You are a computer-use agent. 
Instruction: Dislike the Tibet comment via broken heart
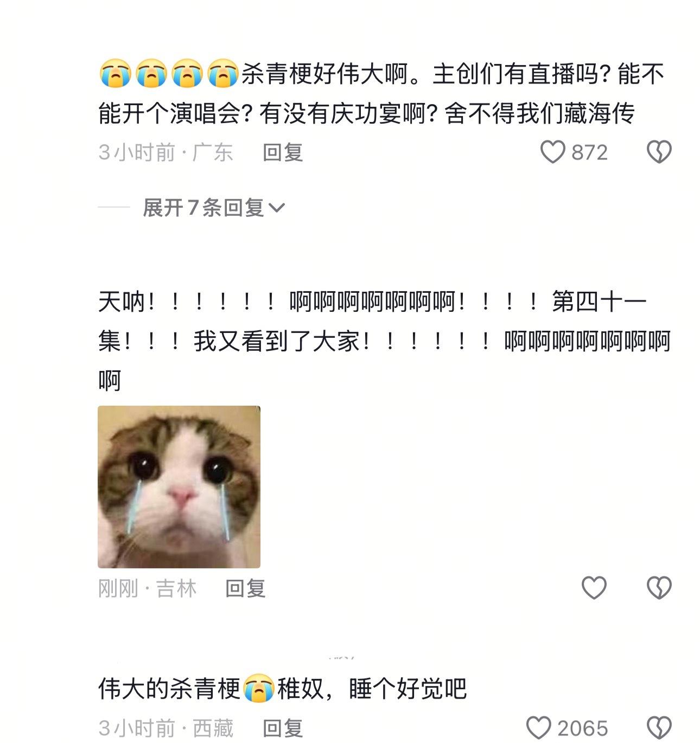tap(659, 728)
